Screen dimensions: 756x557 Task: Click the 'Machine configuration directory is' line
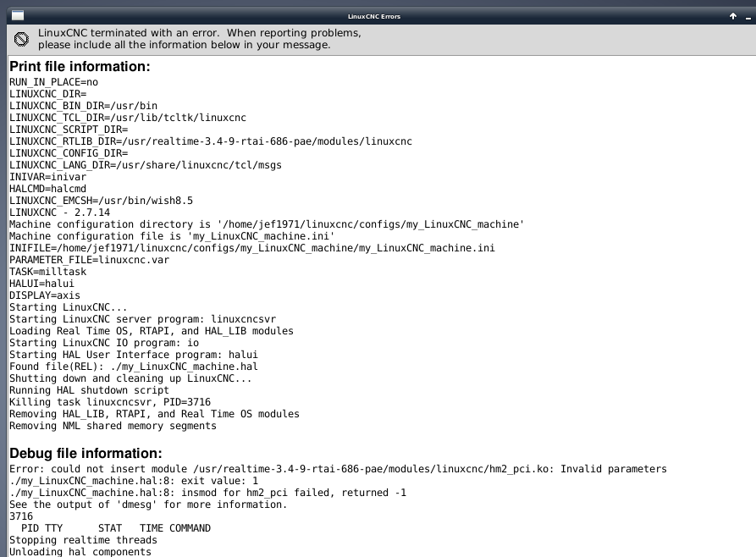point(267,224)
